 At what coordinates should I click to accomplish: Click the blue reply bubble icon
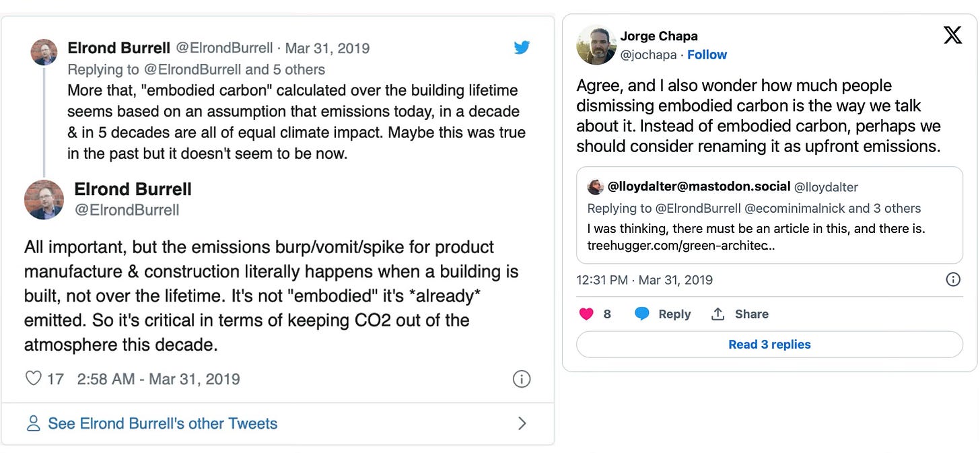click(642, 314)
